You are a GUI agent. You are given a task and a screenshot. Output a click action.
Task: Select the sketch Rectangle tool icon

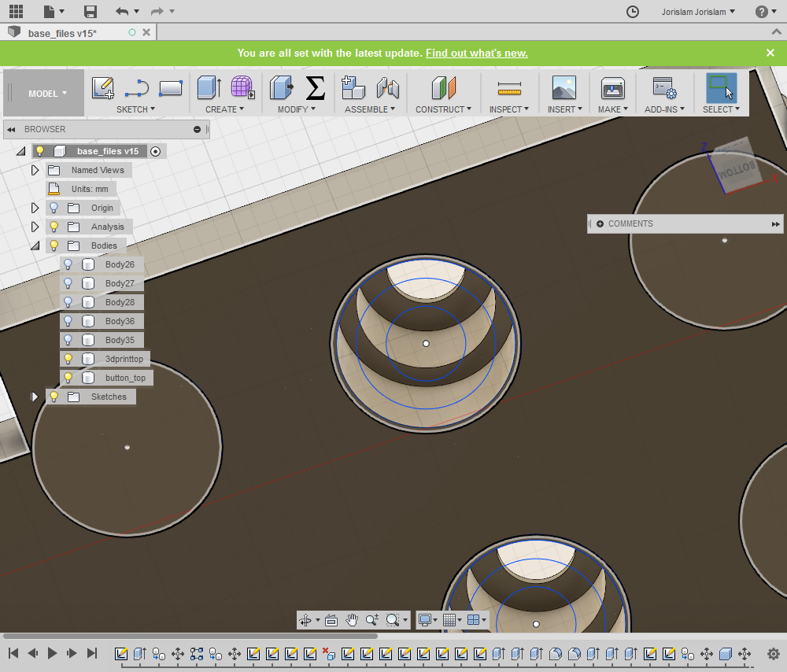pos(171,88)
